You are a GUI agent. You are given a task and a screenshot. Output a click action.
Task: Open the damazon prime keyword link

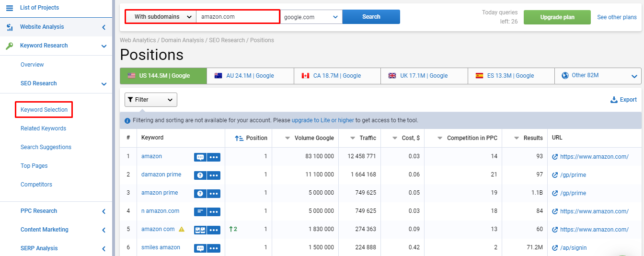click(161, 175)
